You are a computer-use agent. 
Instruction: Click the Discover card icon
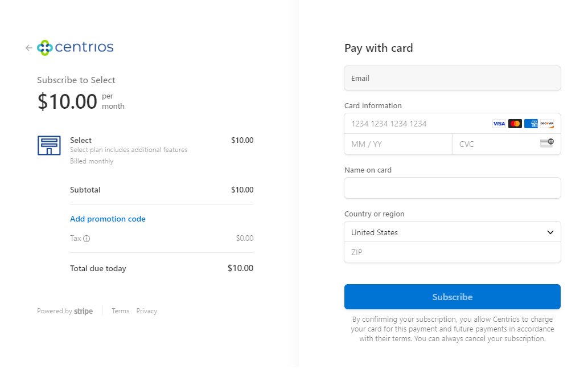(546, 124)
